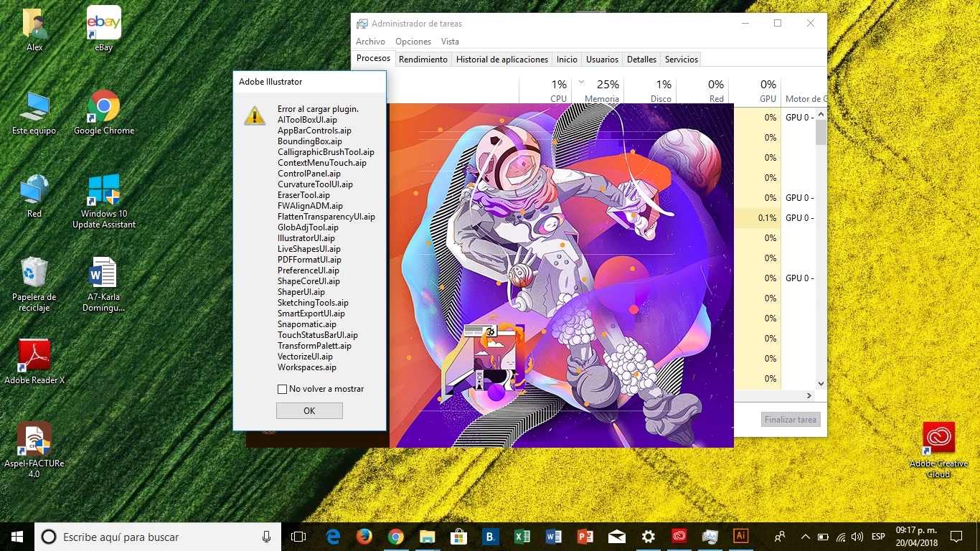Image resolution: width=980 pixels, height=551 pixels.
Task: Select the Aspel-FACTURe 4.0 desktop shortcut
Action: (x=34, y=450)
